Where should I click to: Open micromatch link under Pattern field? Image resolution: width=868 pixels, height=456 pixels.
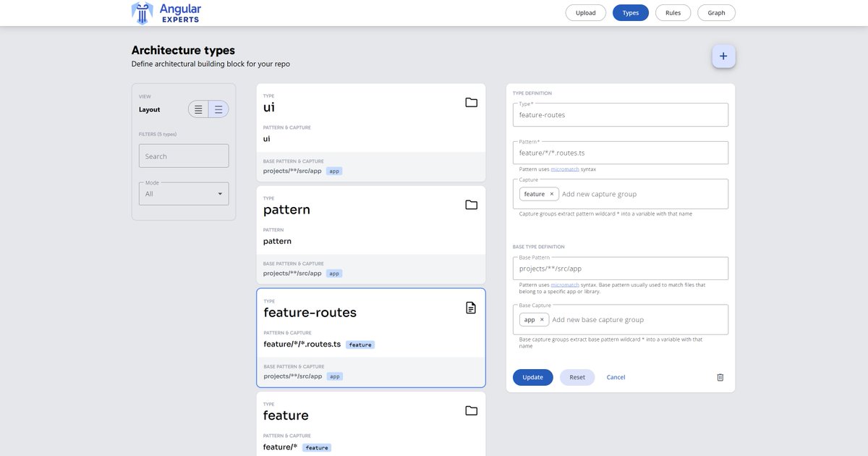(x=565, y=169)
